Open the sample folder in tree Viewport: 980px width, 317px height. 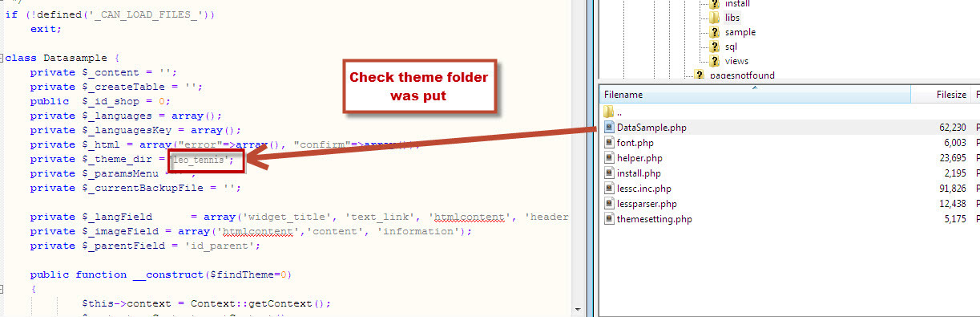pyautogui.click(x=740, y=32)
